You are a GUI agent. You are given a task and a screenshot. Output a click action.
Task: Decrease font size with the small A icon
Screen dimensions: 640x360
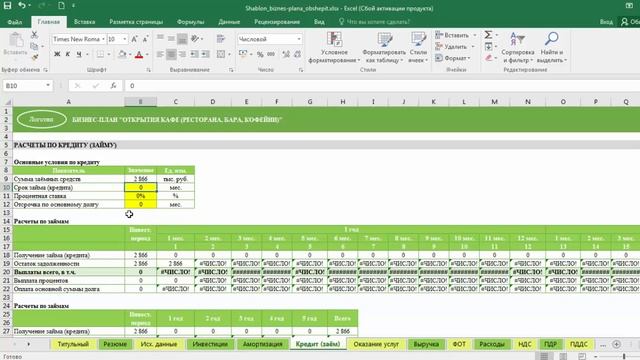(x=145, y=39)
